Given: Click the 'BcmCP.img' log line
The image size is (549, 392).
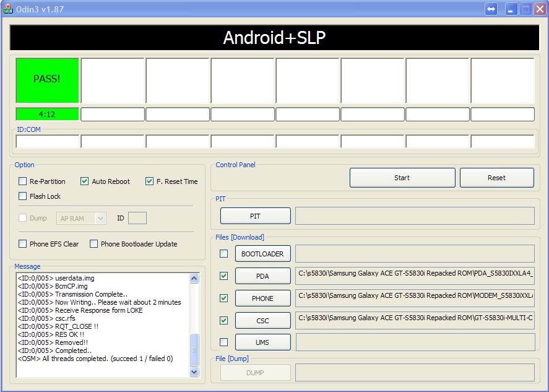Looking at the screenshot, I should pyautogui.click(x=53, y=286).
